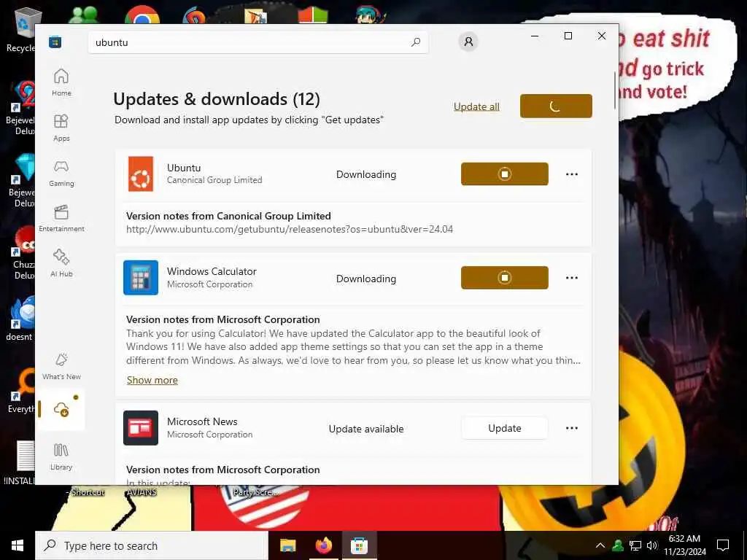Click the Microsoft News app icon
747x560 pixels.
coord(141,427)
